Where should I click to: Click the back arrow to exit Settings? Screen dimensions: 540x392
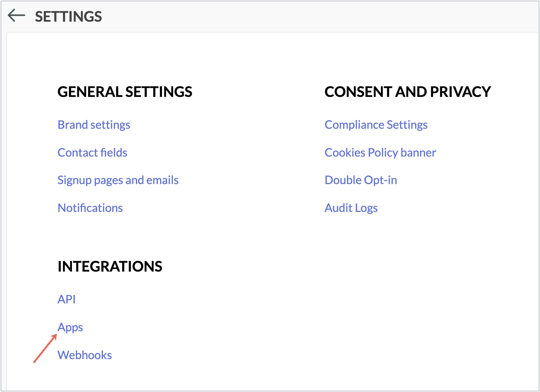pos(17,16)
